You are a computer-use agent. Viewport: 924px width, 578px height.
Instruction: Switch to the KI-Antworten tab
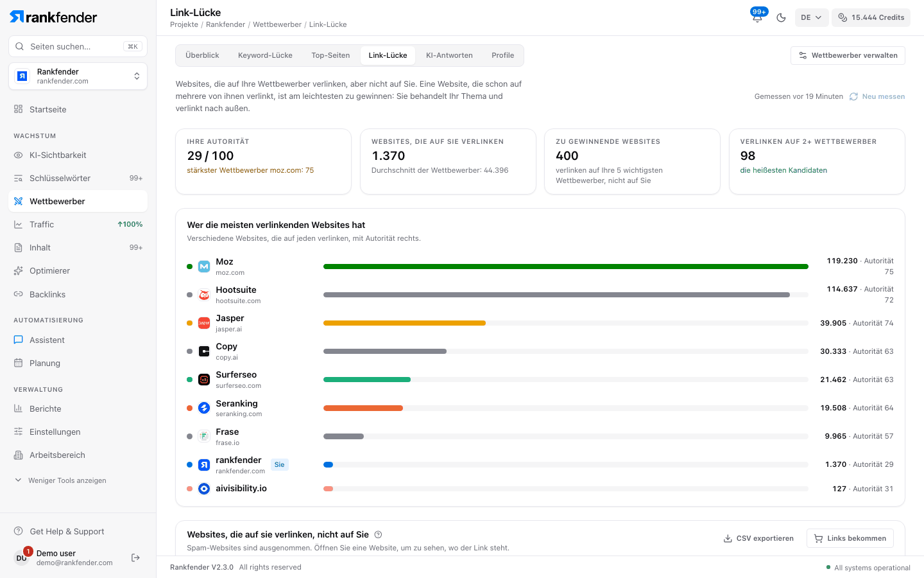[x=449, y=55]
